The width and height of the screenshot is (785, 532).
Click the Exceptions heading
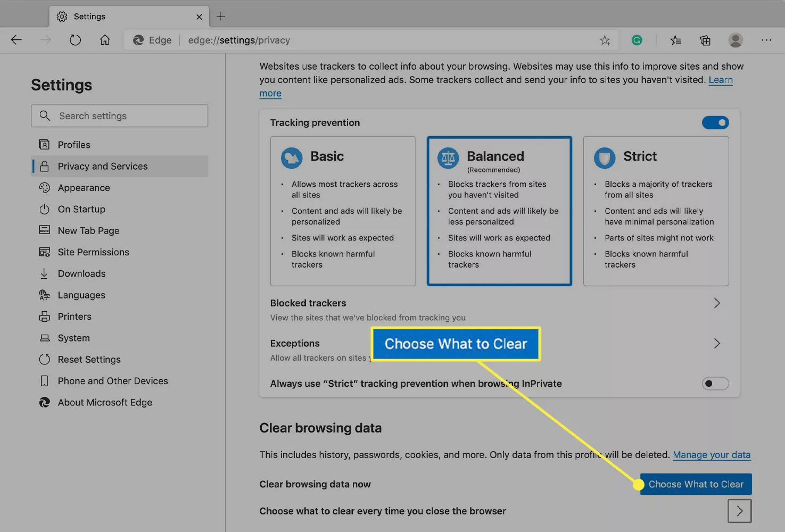pos(295,343)
